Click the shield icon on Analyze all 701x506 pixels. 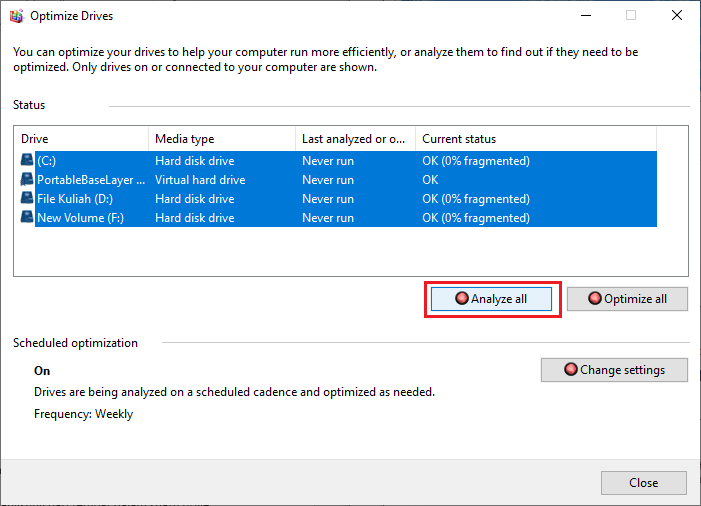tap(461, 299)
